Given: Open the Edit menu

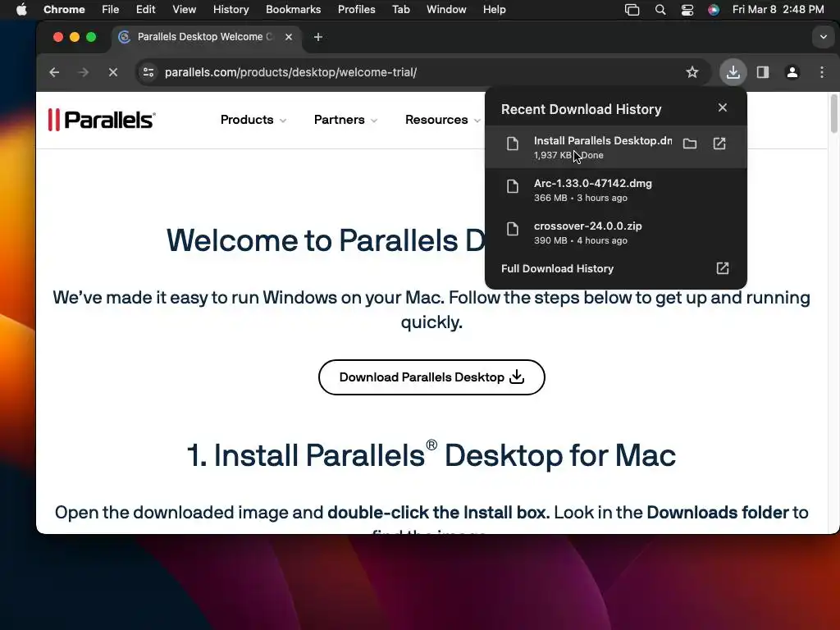Looking at the screenshot, I should (x=145, y=10).
